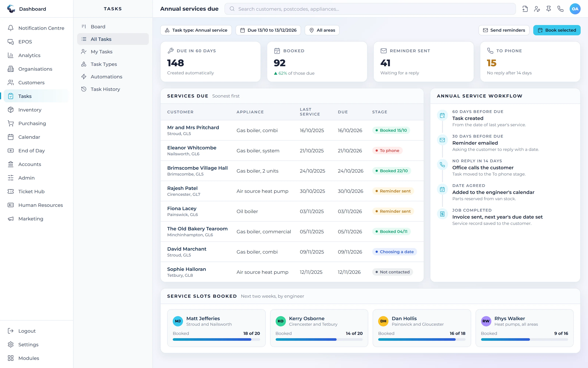
Task: Open Task History
Action: pos(113,89)
